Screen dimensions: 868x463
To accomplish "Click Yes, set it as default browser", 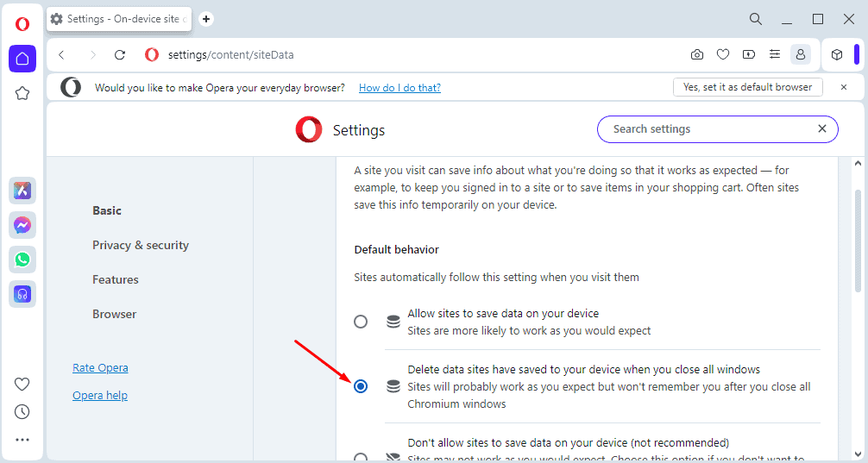I will 748,87.
